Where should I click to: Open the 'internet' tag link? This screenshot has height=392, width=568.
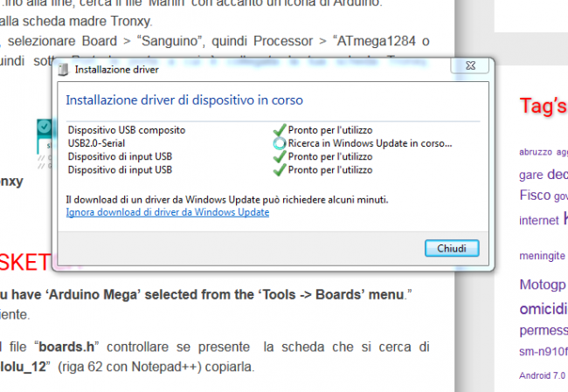click(537, 220)
